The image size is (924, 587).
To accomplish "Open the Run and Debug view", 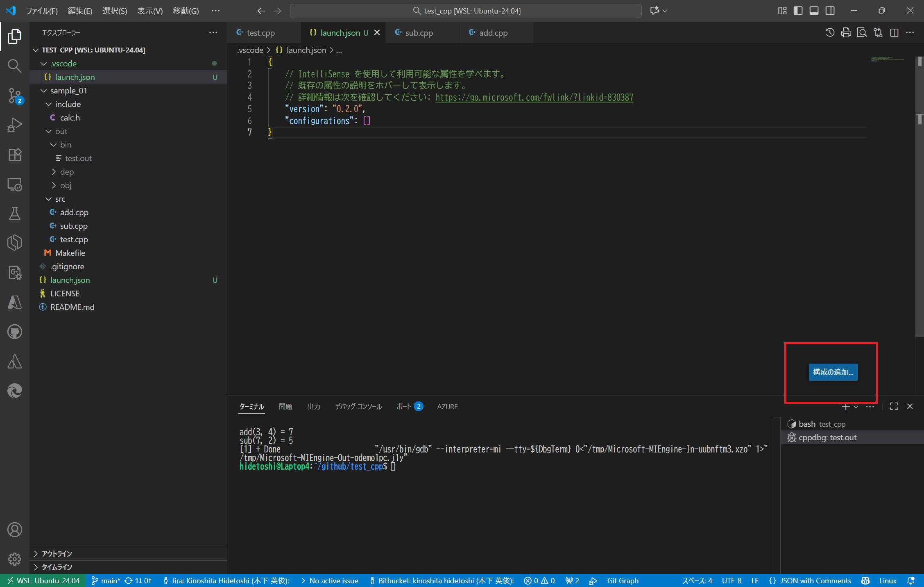I will [x=15, y=125].
